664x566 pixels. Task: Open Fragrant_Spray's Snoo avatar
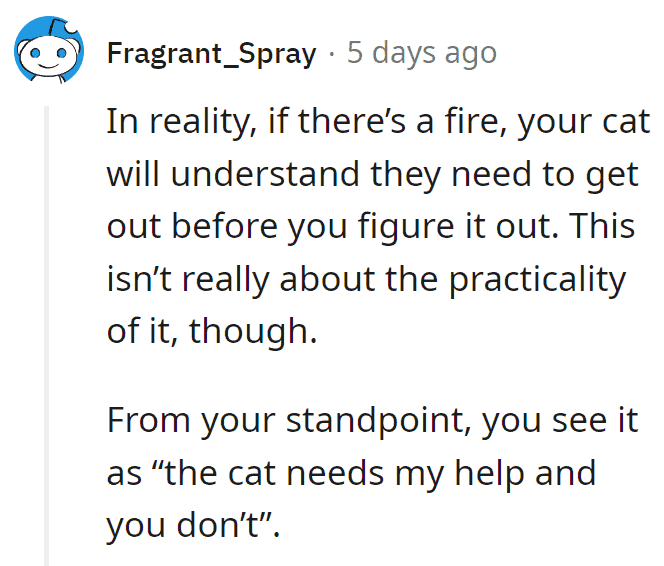pos(49,50)
